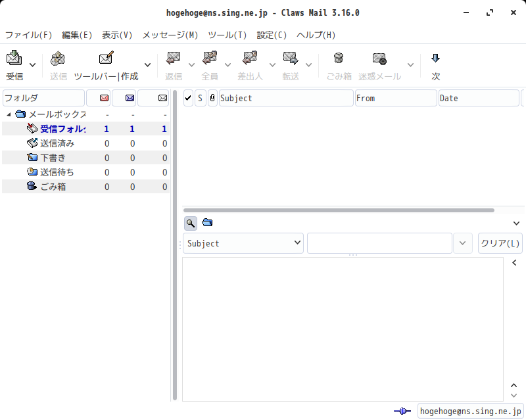This screenshot has width=526, height=420.
Task: Click the message body text area
Action: click(x=343, y=329)
